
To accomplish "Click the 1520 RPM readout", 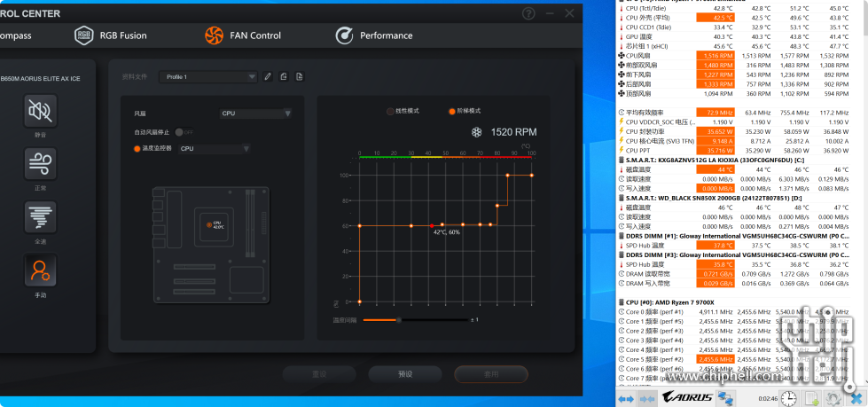I will (513, 132).
